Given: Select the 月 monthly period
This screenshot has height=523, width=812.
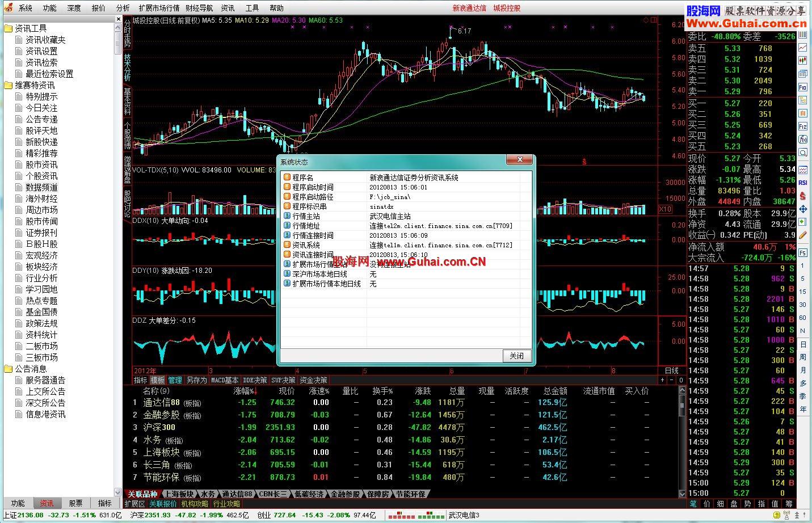Looking at the screenshot, I should (x=803, y=370).
